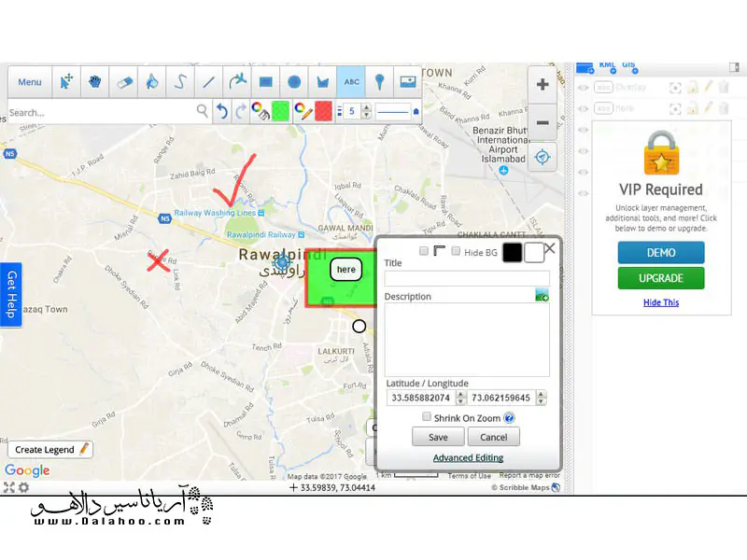Click the longitude field 73.062159645
This screenshot has width=747, height=560.
[x=500, y=398]
